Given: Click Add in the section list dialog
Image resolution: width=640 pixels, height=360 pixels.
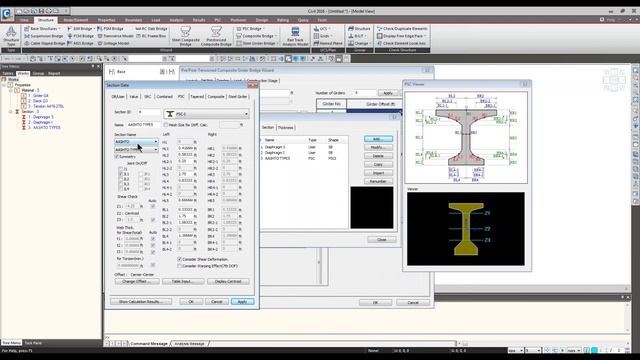Looking at the screenshot, I should (378, 139).
